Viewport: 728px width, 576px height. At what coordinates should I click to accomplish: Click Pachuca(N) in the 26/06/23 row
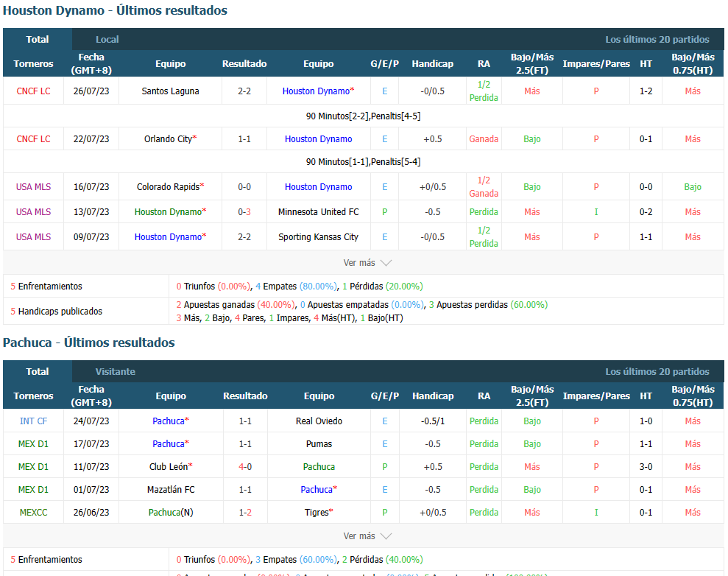click(171, 512)
